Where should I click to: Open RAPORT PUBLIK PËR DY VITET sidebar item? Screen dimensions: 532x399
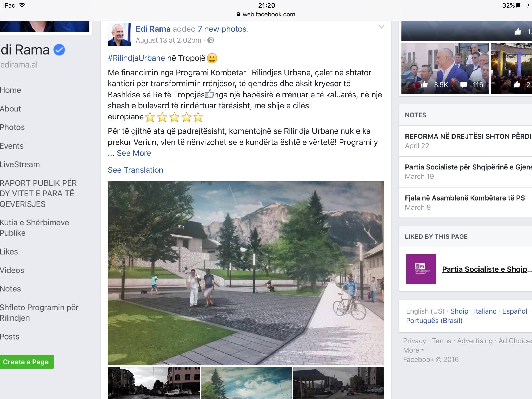point(38,194)
